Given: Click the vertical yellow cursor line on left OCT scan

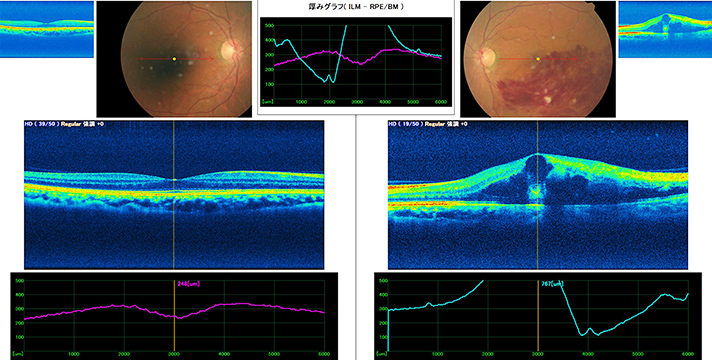Looking at the screenshot, I should [174, 195].
